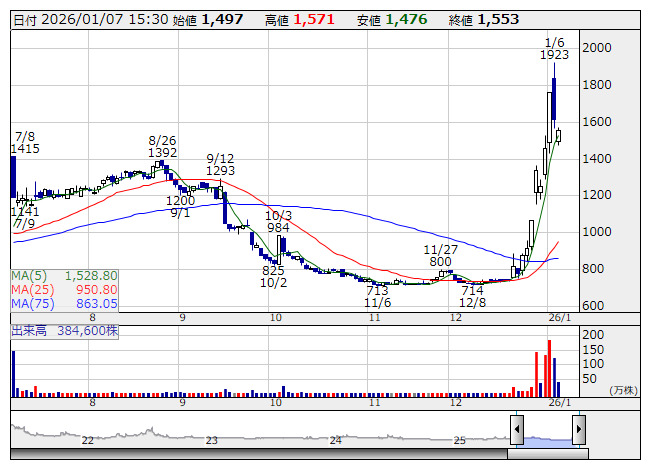Click the 1/6 1923 peak price label

(x=554, y=48)
